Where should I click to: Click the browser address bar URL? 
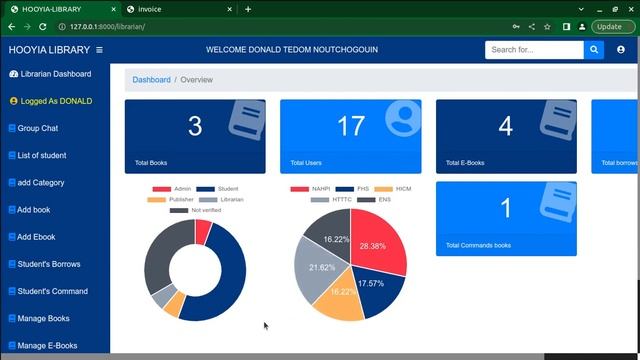(x=107, y=27)
